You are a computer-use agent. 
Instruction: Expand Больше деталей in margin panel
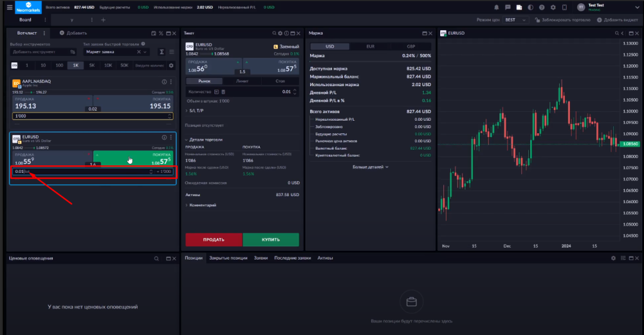[x=370, y=167]
